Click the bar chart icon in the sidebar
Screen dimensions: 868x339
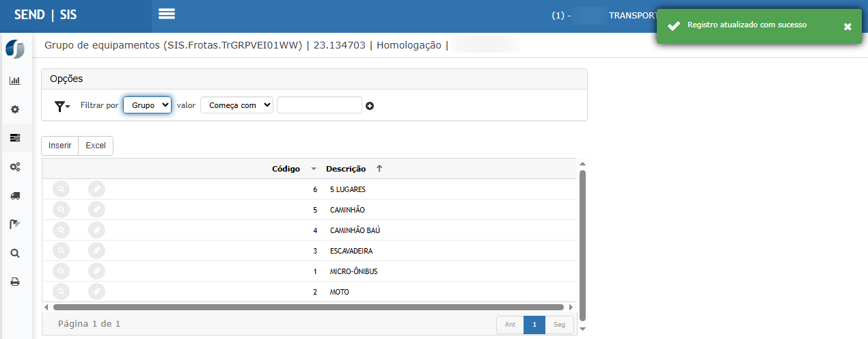pos(14,81)
